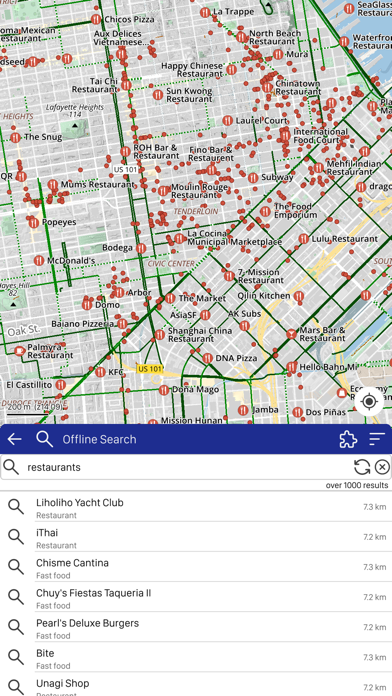The width and height of the screenshot is (392, 696).
Task: Tap the DNA Pizza marker
Action: coord(207,358)
